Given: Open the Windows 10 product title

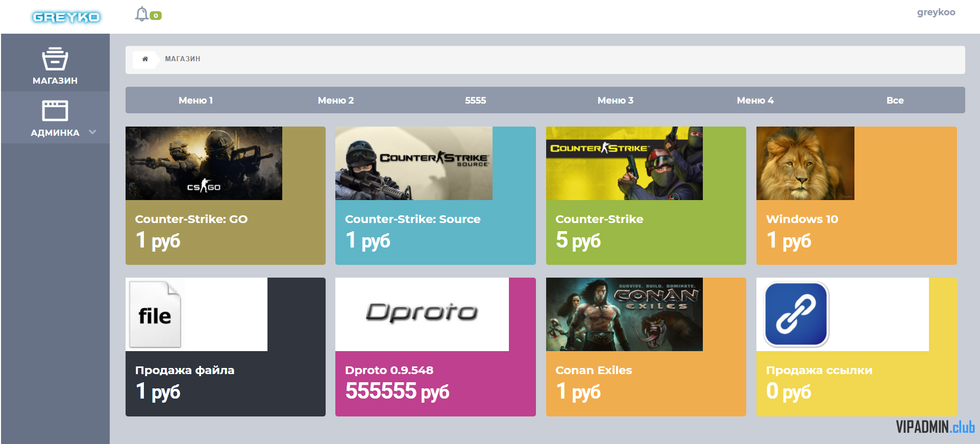Looking at the screenshot, I should coord(802,219).
